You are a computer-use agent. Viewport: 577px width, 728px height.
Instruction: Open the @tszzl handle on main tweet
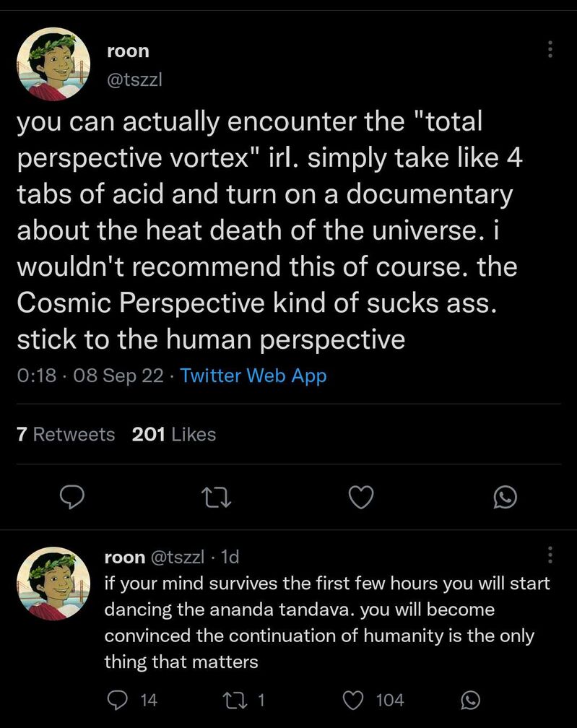(134, 80)
